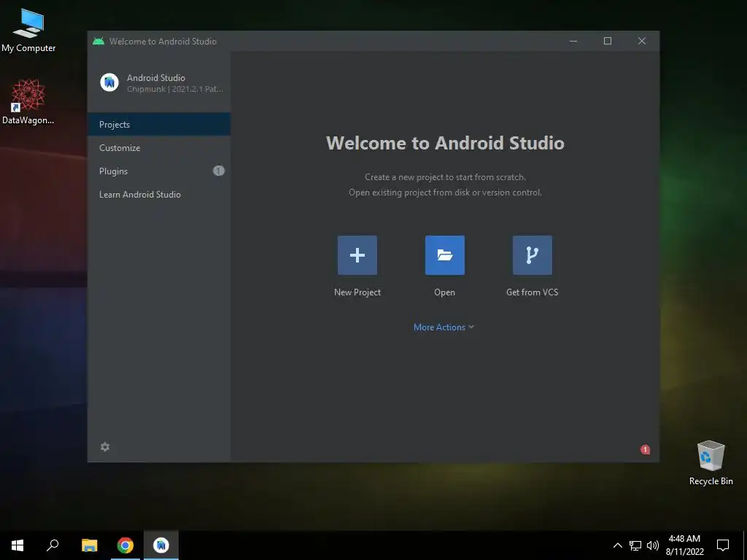Click the My Computer desktop icon
The image size is (747, 560).
[28, 31]
